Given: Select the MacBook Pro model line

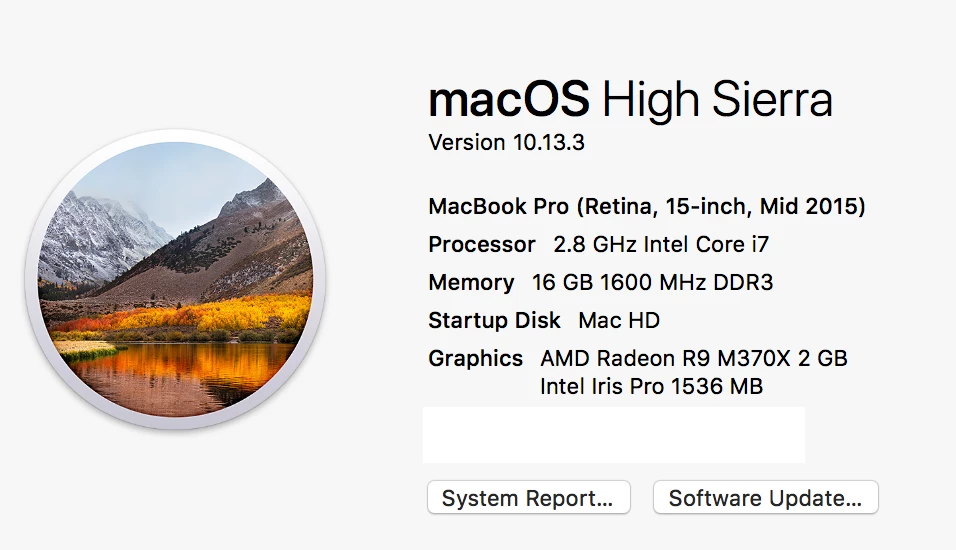Looking at the screenshot, I should point(646,207).
